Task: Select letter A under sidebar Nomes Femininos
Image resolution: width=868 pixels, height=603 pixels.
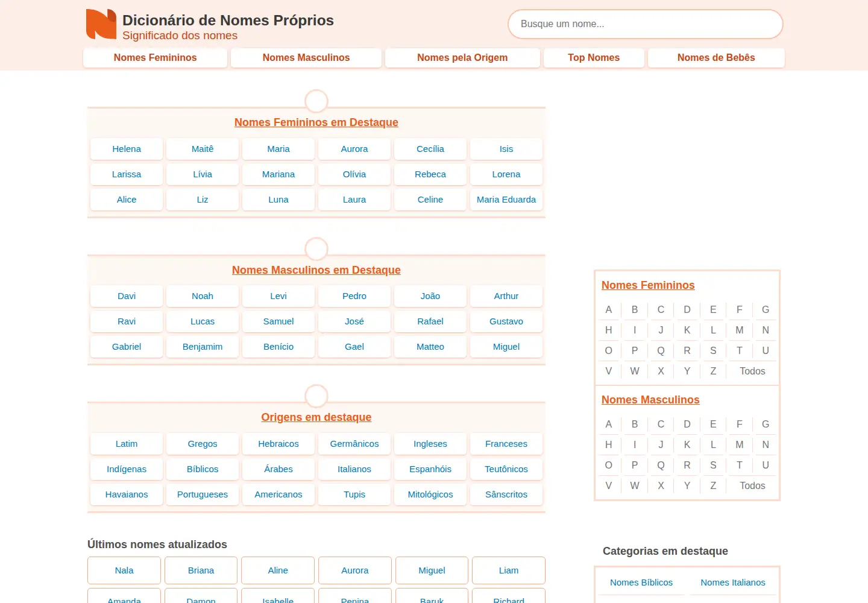Action: (609, 310)
